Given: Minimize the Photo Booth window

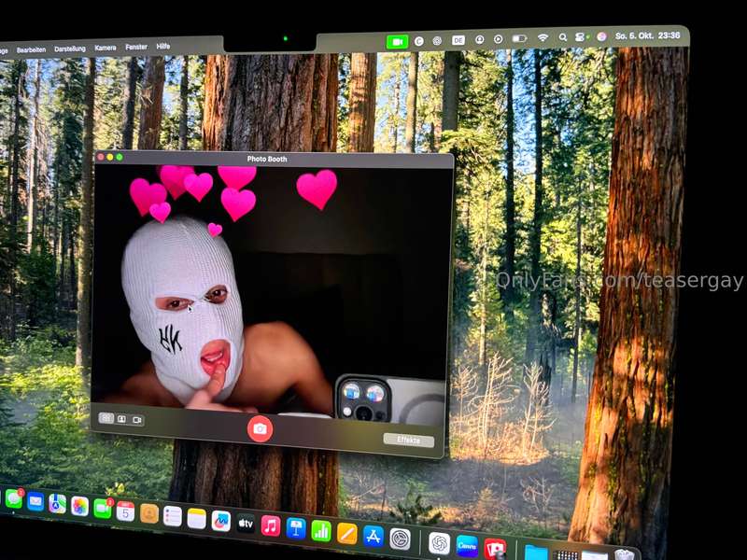Looking at the screenshot, I should [110, 157].
